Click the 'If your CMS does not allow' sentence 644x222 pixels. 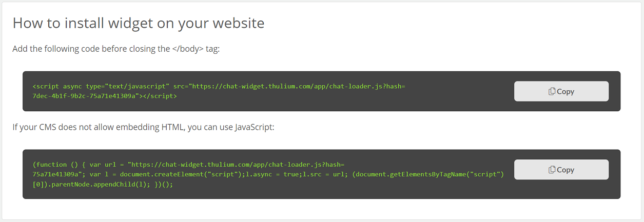coord(144,127)
